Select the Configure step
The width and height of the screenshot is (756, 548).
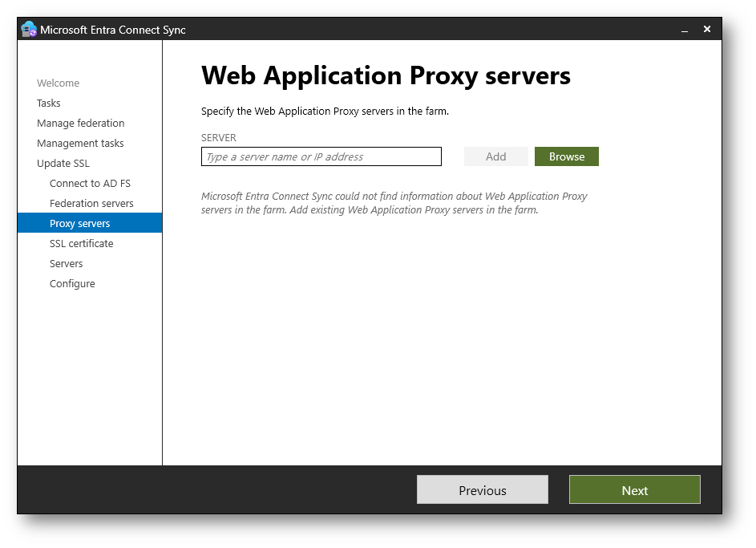coord(72,284)
